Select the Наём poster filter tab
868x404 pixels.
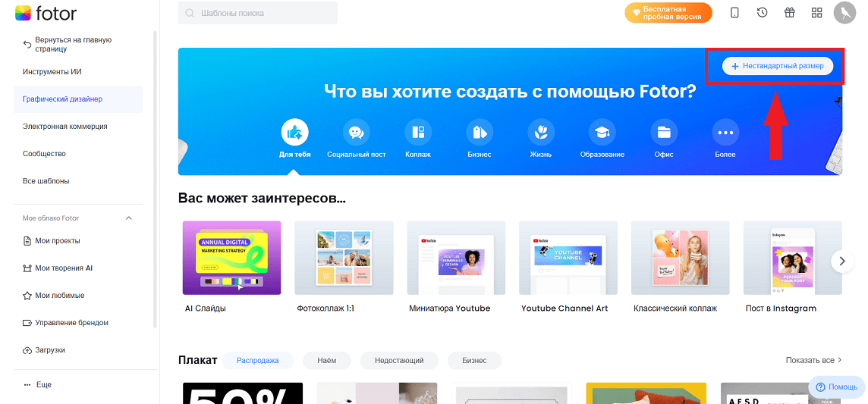click(x=326, y=360)
